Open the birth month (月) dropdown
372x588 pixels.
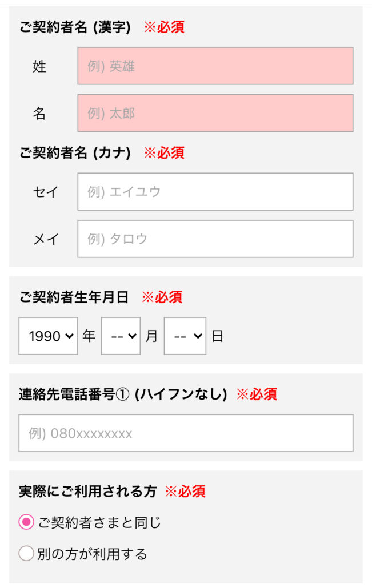point(121,336)
